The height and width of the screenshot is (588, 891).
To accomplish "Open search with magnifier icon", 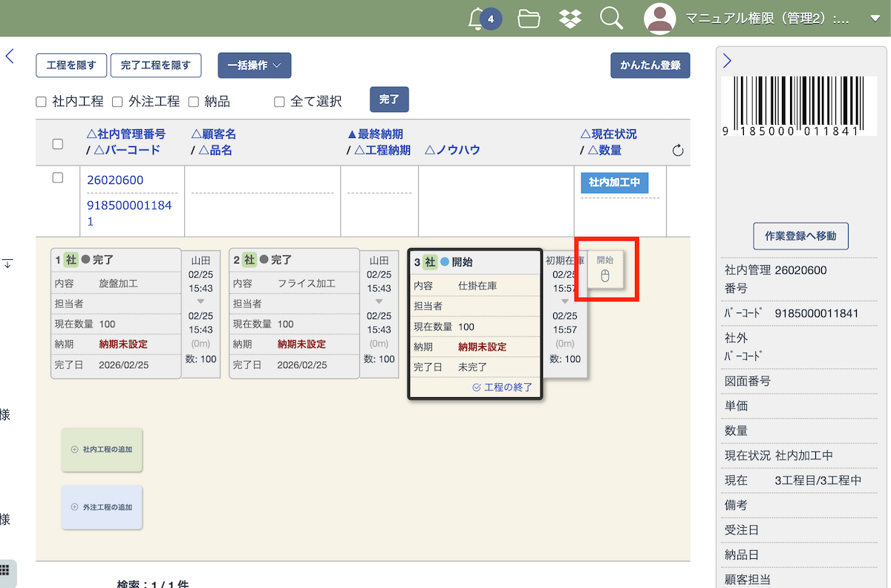I will click(x=611, y=19).
